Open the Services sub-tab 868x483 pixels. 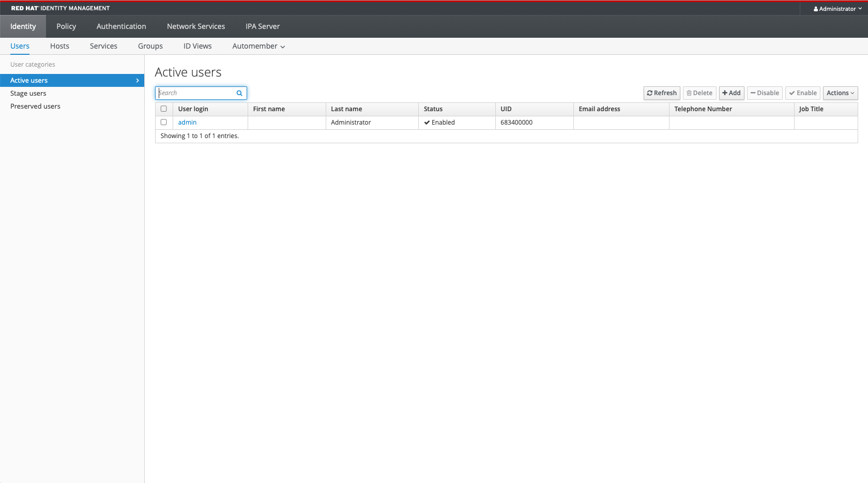tap(103, 46)
